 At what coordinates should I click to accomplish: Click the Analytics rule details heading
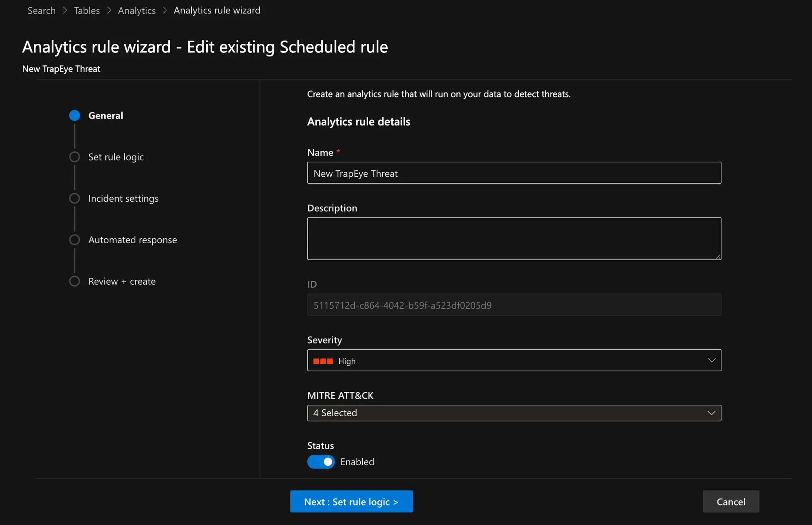click(x=359, y=122)
